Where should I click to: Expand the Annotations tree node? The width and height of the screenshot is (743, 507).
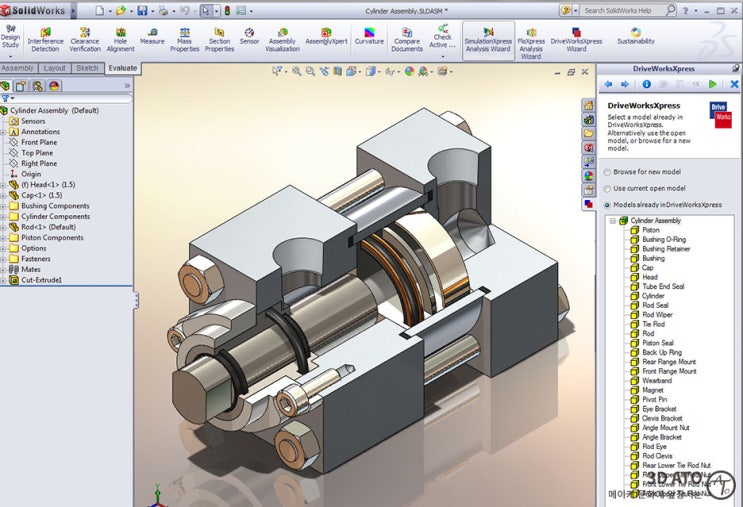point(3,132)
